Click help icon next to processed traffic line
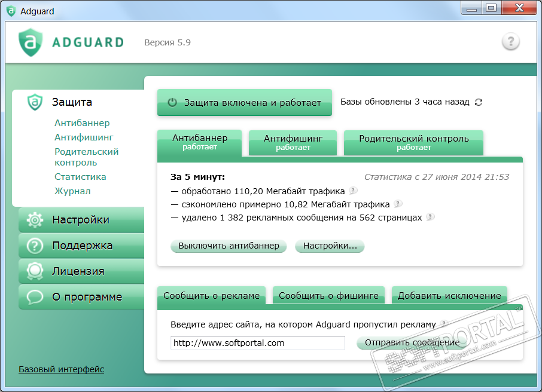This screenshot has width=542, height=392. point(353,191)
